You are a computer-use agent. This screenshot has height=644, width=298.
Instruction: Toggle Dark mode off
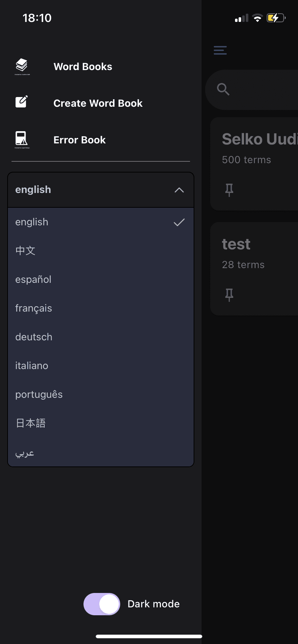click(x=102, y=604)
